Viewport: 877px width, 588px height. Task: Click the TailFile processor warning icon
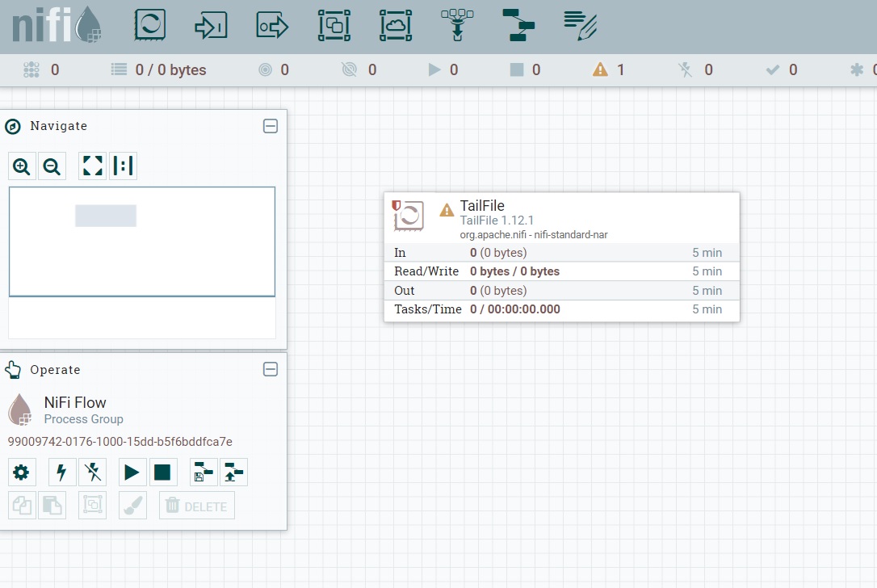coord(447,210)
